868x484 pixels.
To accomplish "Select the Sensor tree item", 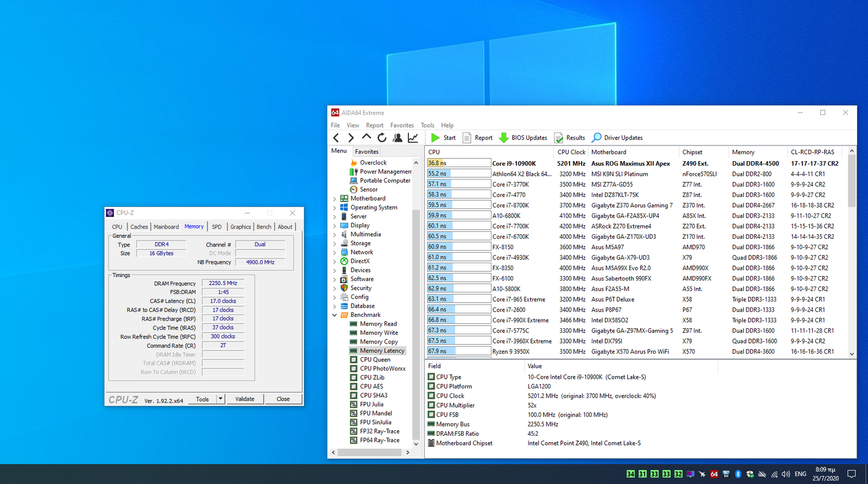I will pos(368,189).
